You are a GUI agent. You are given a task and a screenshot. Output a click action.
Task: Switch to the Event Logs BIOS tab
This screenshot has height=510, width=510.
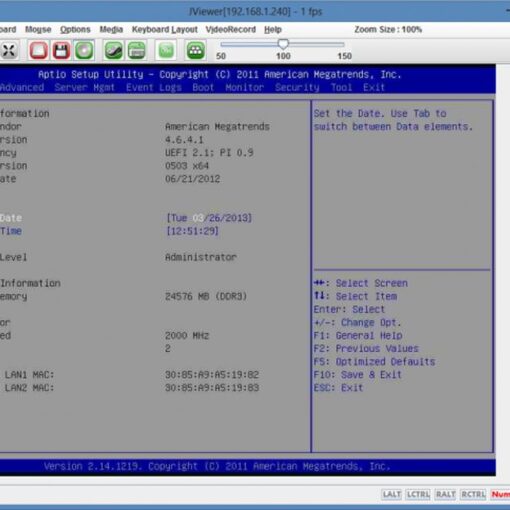pos(154,88)
